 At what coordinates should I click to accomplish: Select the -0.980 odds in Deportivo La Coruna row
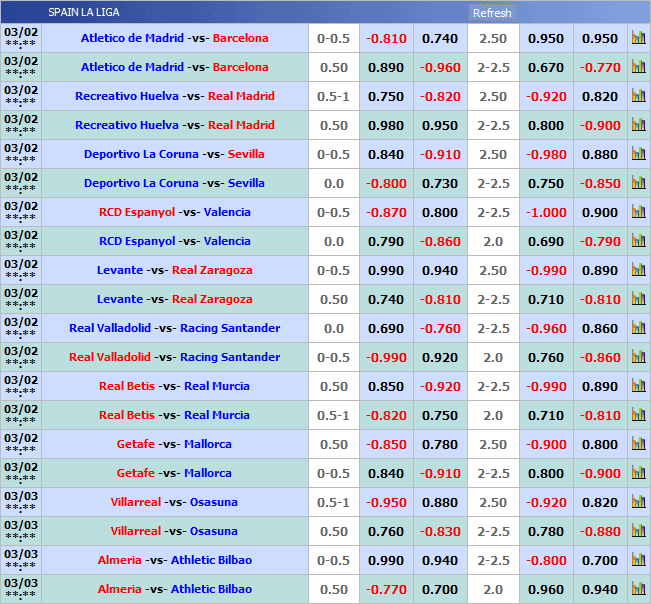[546, 154]
